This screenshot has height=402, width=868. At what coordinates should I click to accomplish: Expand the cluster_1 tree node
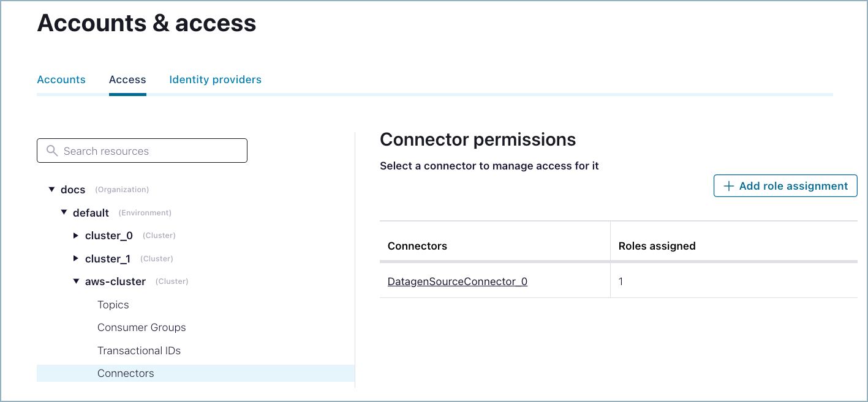(x=76, y=259)
